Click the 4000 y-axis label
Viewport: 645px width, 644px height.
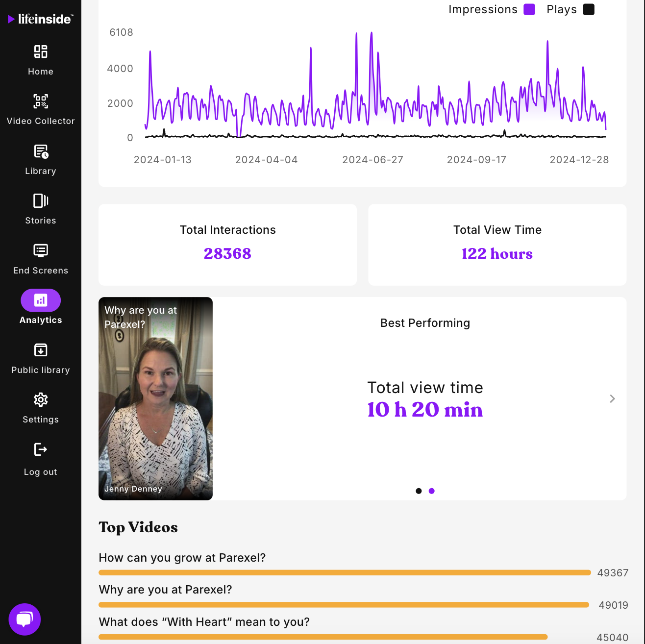click(x=120, y=69)
